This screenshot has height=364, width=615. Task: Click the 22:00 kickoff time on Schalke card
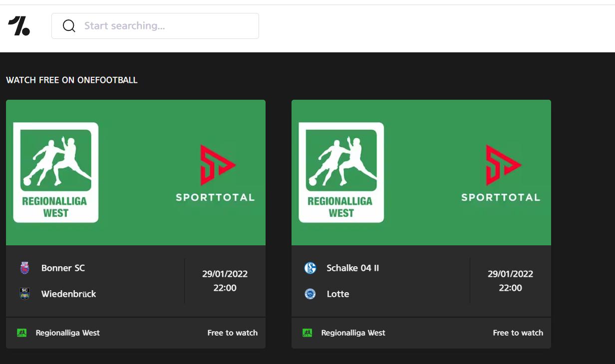pyautogui.click(x=510, y=288)
